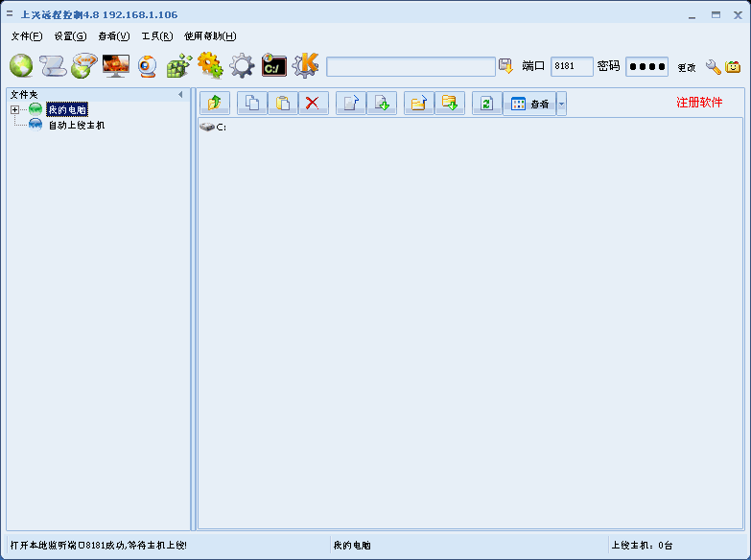Image resolution: width=751 pixels, height=560 pixels.
Task: Click the wrench tool icon at top right
Action: click(x=713, y=66)
